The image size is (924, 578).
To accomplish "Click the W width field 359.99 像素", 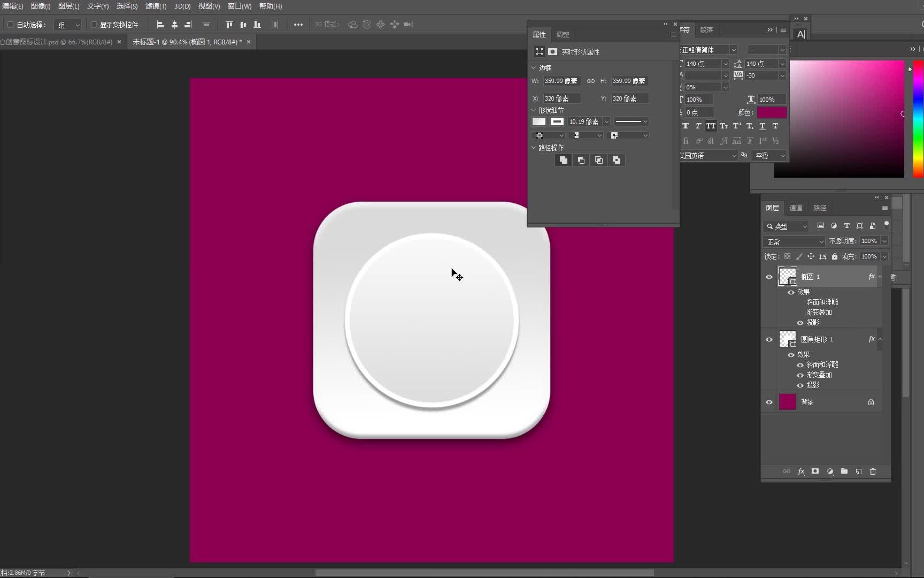I will (561, 81).
